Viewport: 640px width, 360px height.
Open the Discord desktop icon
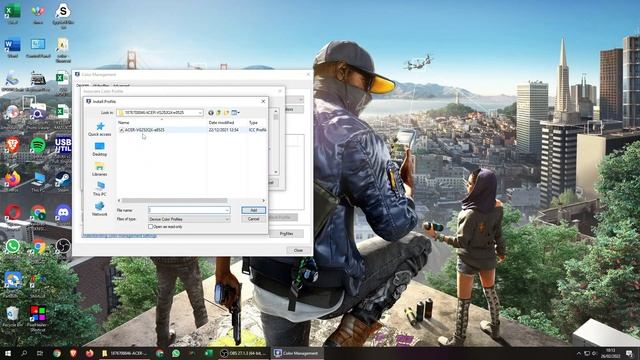[63, 214]
